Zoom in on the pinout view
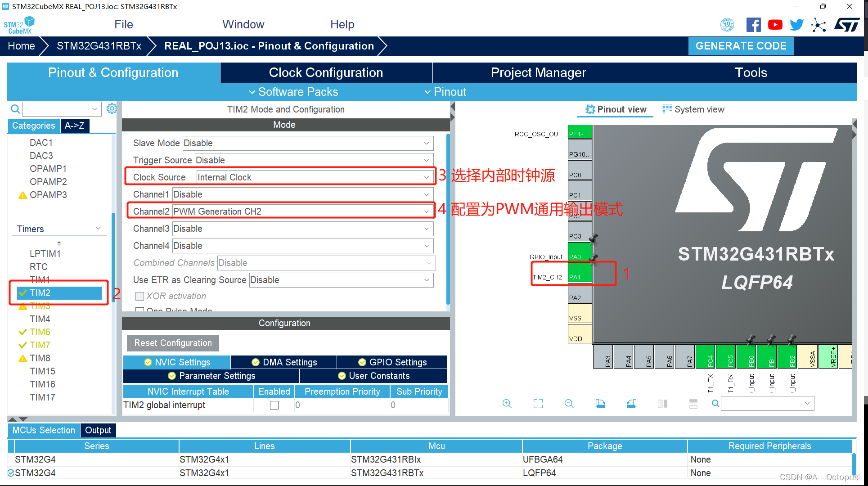Viewport: 868px width, 486px height. click(507, 404)
